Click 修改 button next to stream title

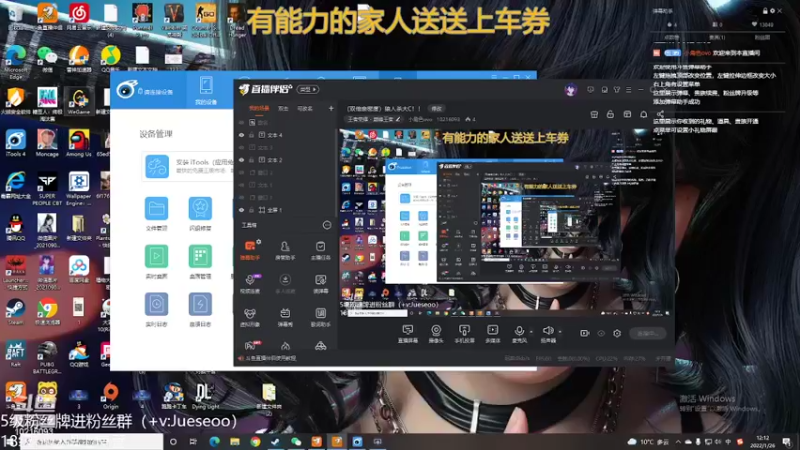coord(437,108)
